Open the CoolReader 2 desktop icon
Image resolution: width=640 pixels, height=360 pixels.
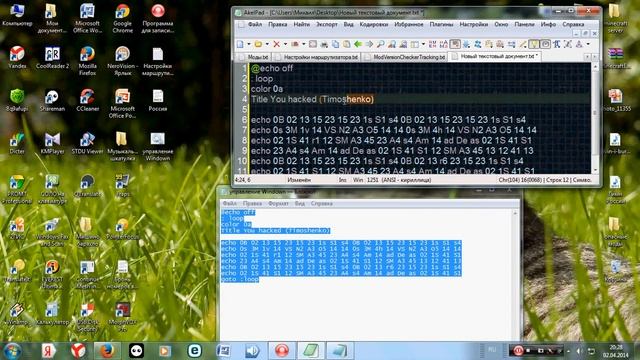click(52, 58)
